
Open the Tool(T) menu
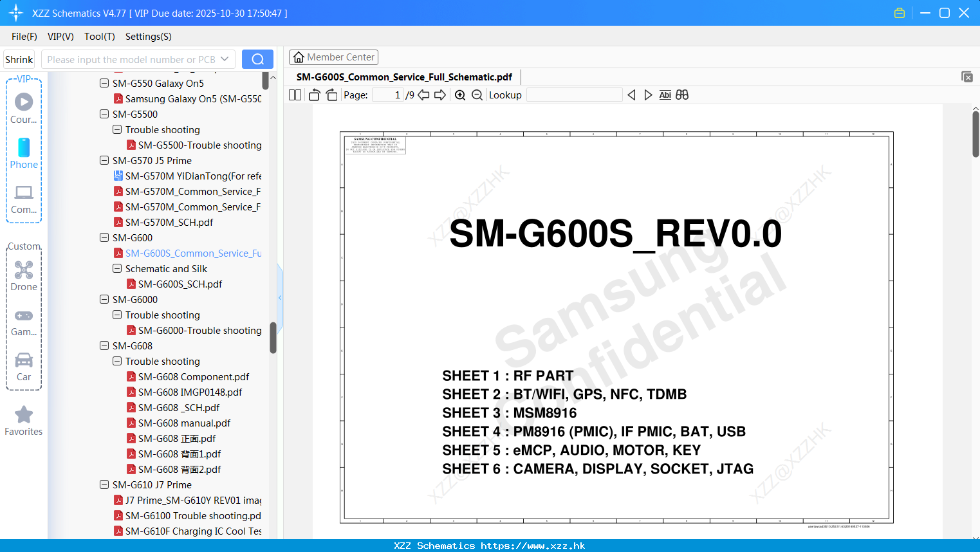point(100,37)
